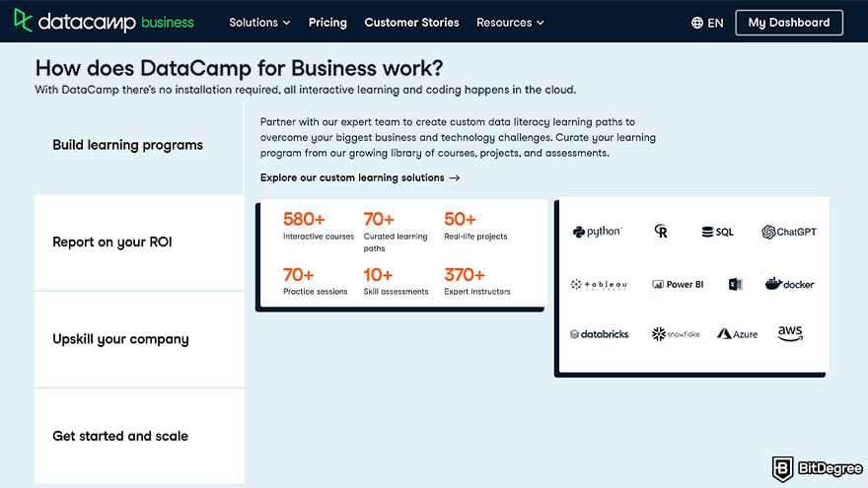Select the Report on your ROI tab
Image resolution: width=868 pixels, height=488 pixels.
[x=139, y=243]
